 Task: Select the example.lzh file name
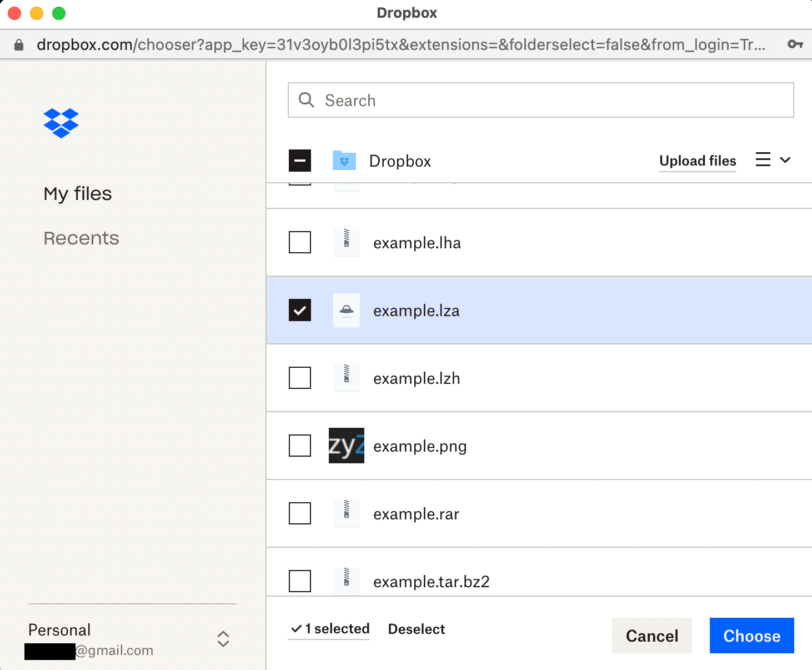(x=417, y=378)
